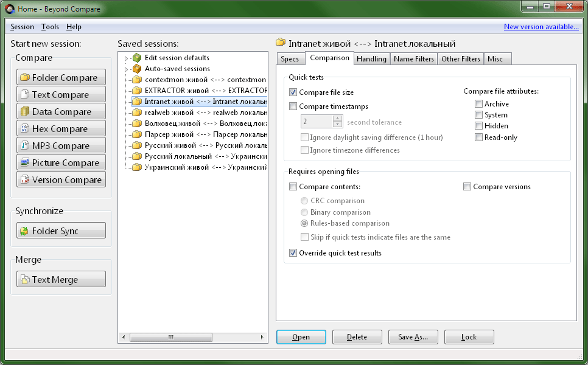Switch to the Handling tab
588x365 pixels.
[372, 59]
